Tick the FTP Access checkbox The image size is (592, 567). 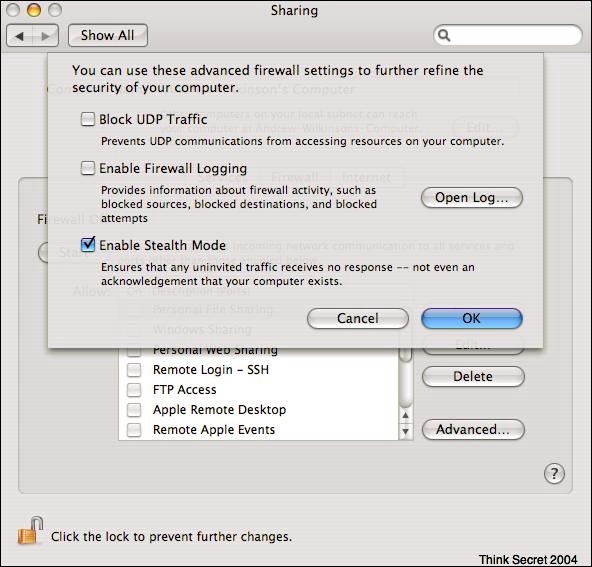pyautogui.click(x=134, y=390)
